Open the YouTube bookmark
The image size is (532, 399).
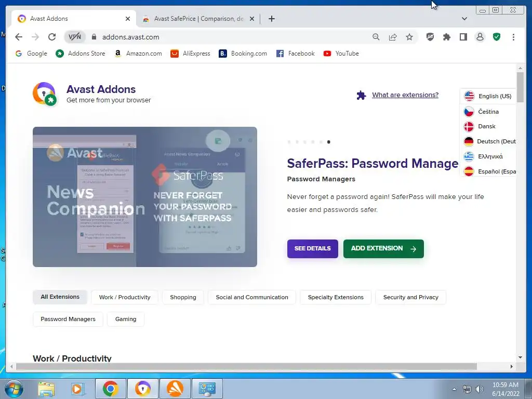coord(341,54)
